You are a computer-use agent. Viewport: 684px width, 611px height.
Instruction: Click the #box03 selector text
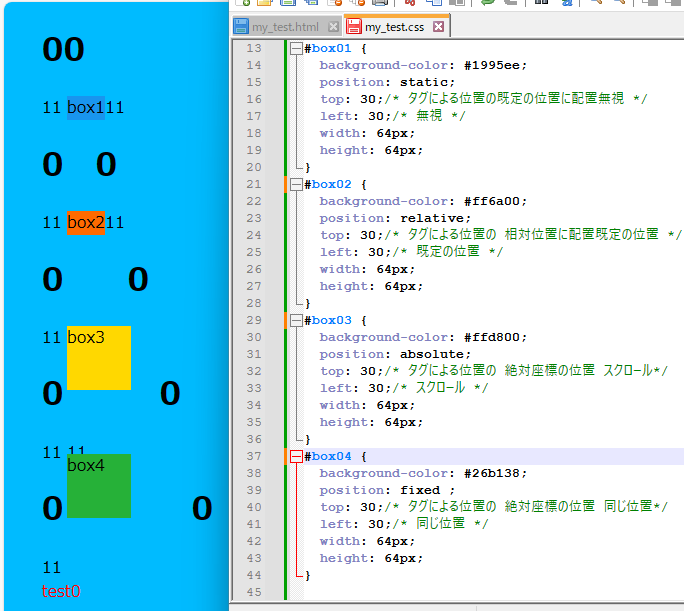[x=328, y=321]
